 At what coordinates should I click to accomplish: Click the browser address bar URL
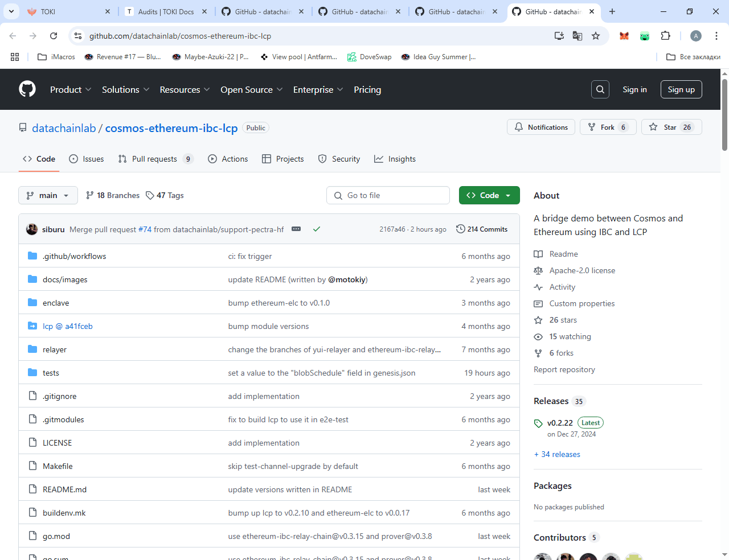[x=180, y=36]
